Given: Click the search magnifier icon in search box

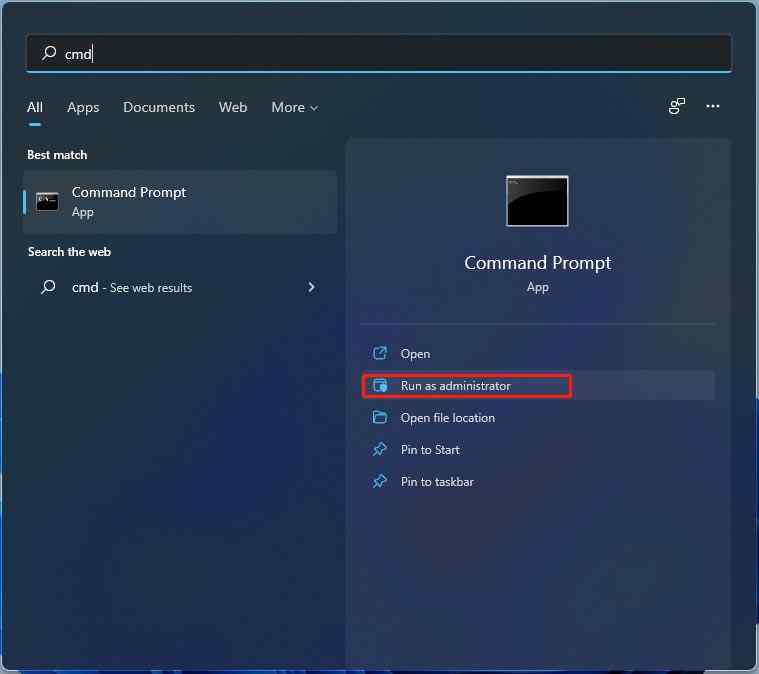Looking at the screenshot, I should (49, 53).
